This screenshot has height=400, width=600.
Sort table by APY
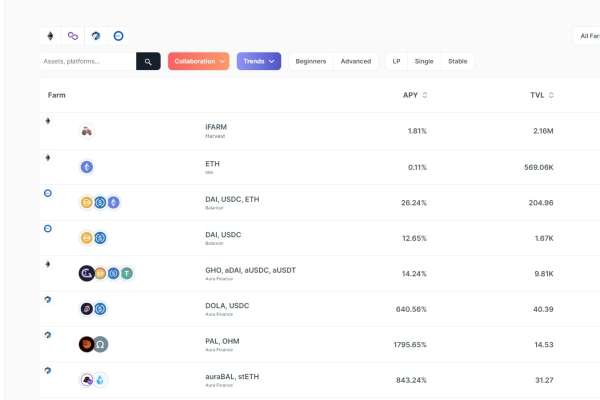pos(415,95)
